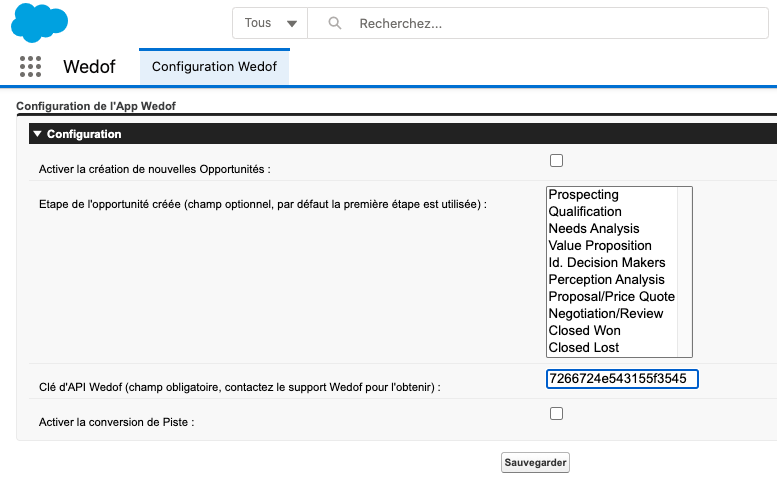Click the Salesforce cloud logo
This screenshot has width=777, height=488.
click(39, 22)
